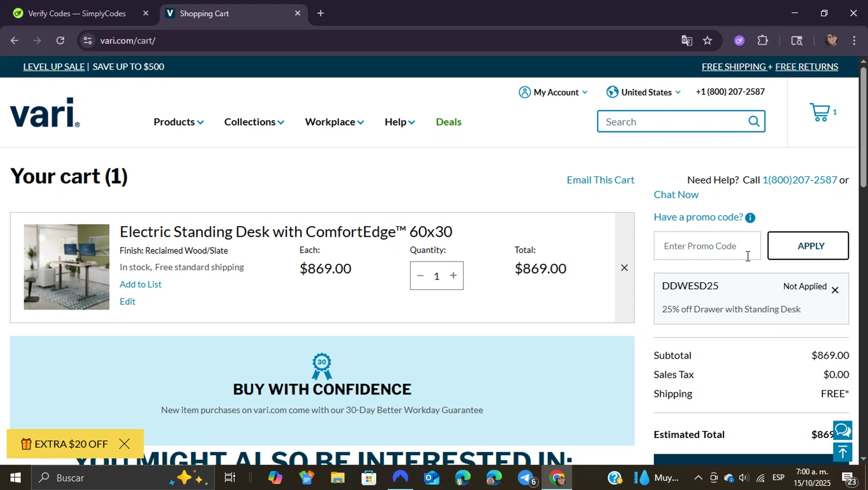Switch to Verify Codes — SimplyCodes tab

76,13
